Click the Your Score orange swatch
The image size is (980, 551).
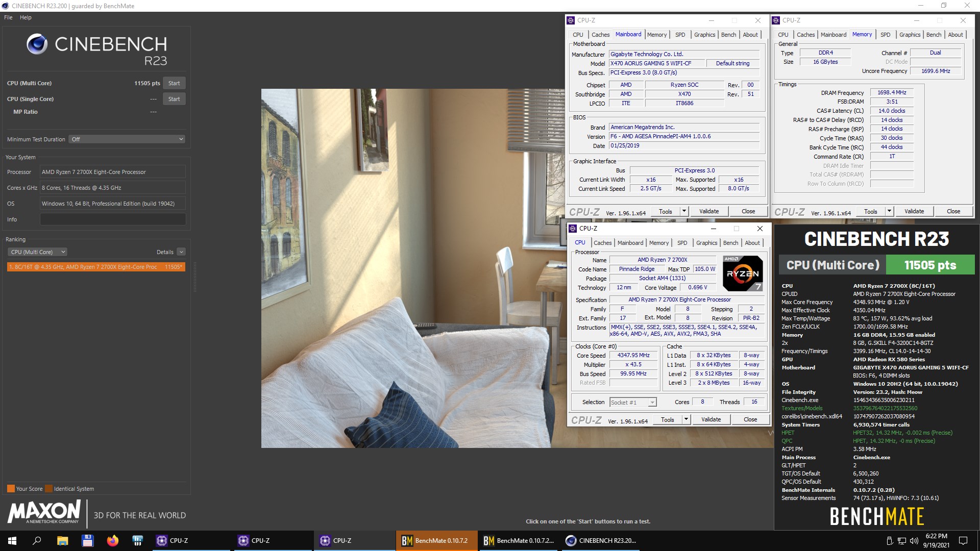pos(11,489)
